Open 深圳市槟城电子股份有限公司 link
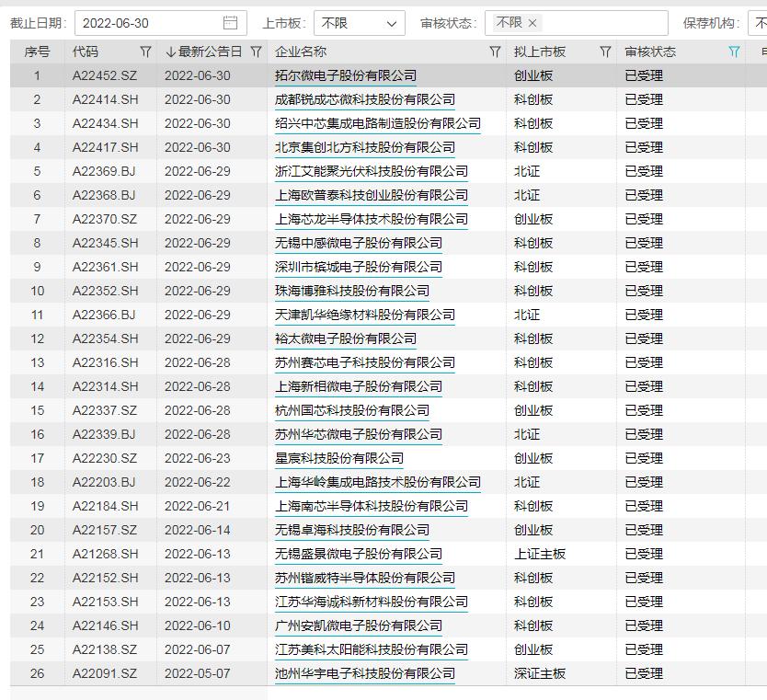Image resolution: width=767 pixels, height=700 pixels. (x=359, y=267)
